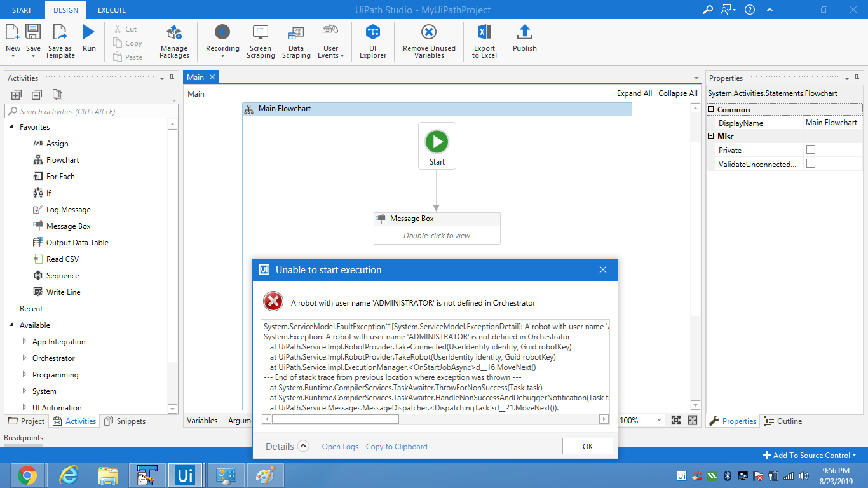The height and width of the screenshot is (488, 868).
Task: Collapse the Common property section
Action: (711, 109)
